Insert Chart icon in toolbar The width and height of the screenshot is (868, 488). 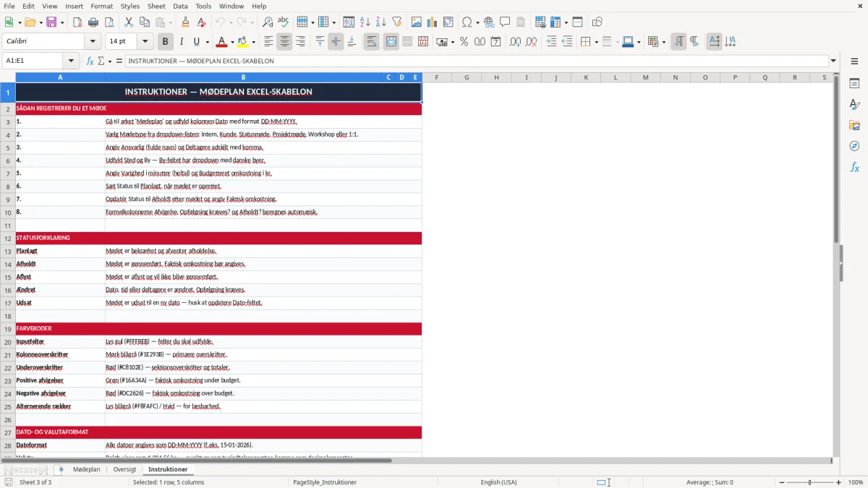433,22
